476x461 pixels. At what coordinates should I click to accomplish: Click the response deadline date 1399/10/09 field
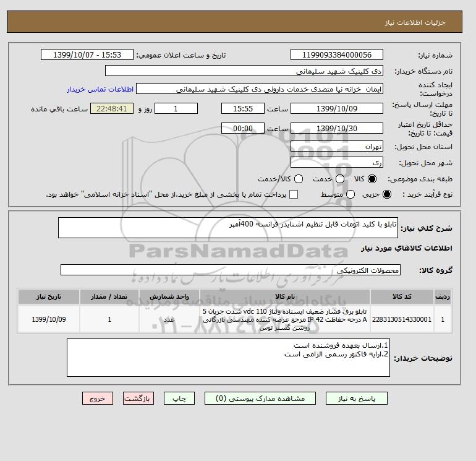337,108
